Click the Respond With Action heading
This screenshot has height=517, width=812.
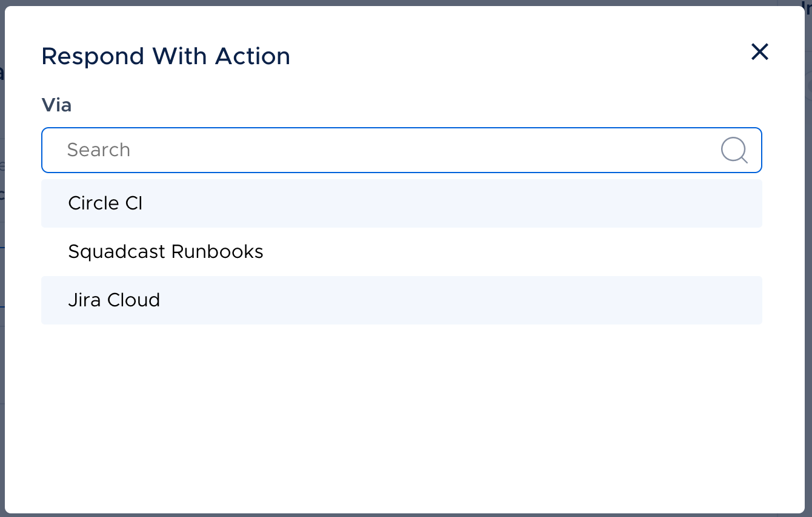click(166, 56)
